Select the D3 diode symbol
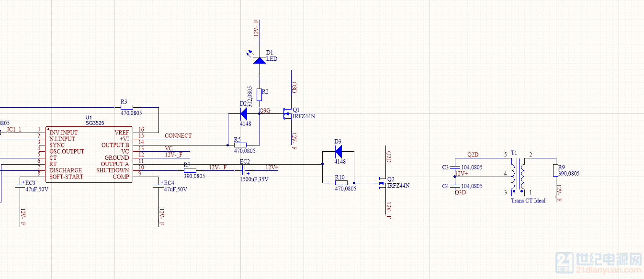Screen dimensions: 644x279 pos(338,152)
